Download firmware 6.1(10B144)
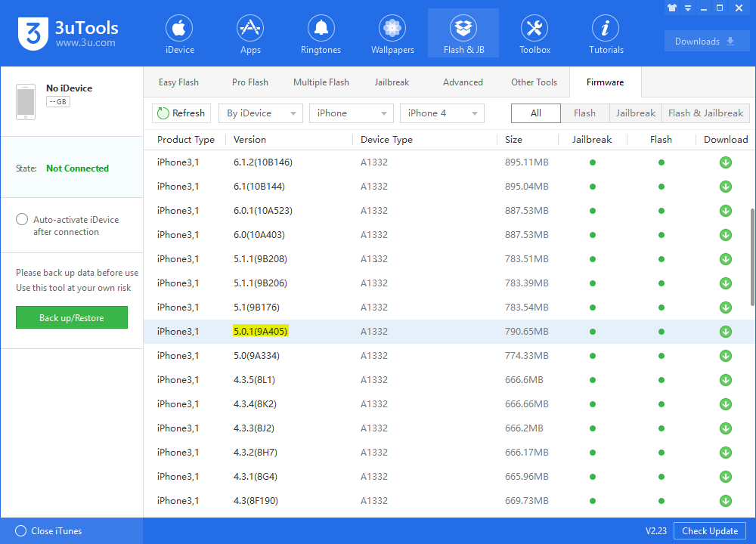This screenshot has width=756, height=544. point(726,187)
